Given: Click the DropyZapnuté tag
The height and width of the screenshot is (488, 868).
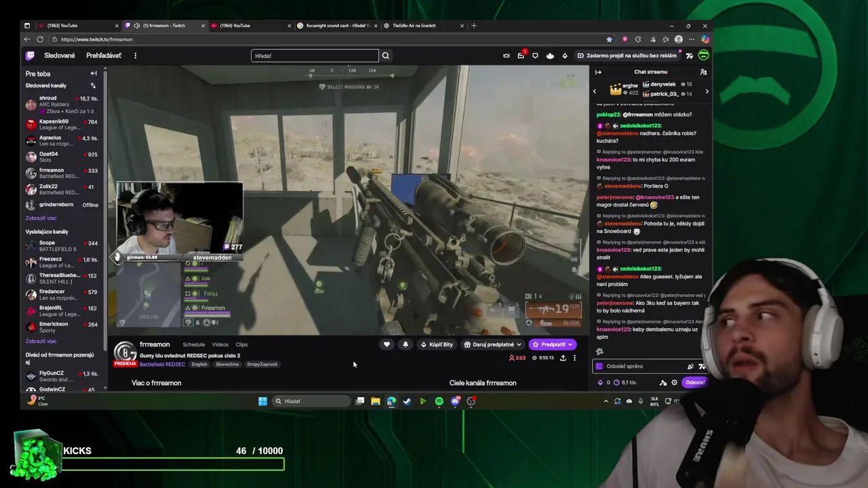Looking at the screenshot, I should click(262, 364).
